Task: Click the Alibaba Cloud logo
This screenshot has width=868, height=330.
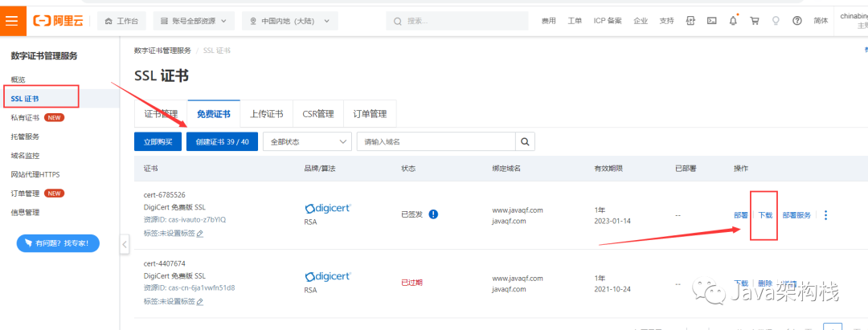Action: tap(58, 21)
